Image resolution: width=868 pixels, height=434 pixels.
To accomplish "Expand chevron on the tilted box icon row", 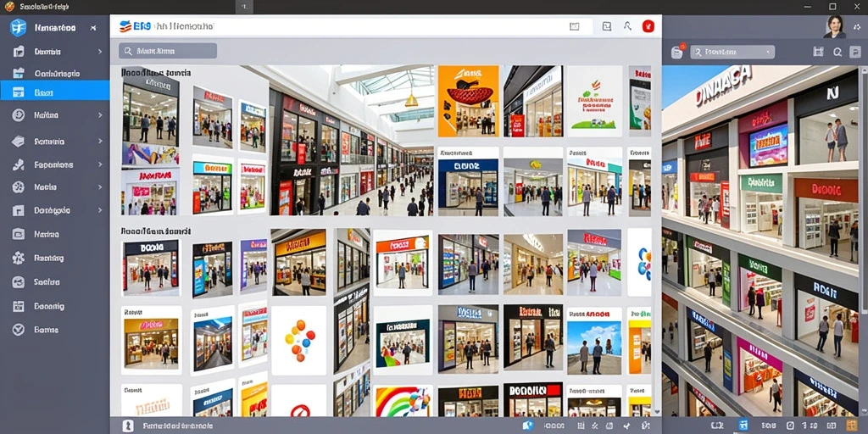I will [100, 142].
